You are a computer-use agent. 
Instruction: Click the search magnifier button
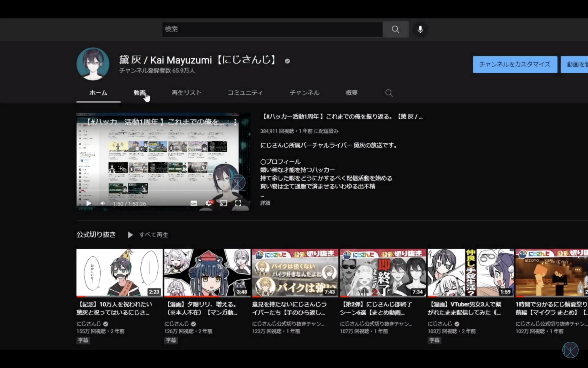point(395,29)
